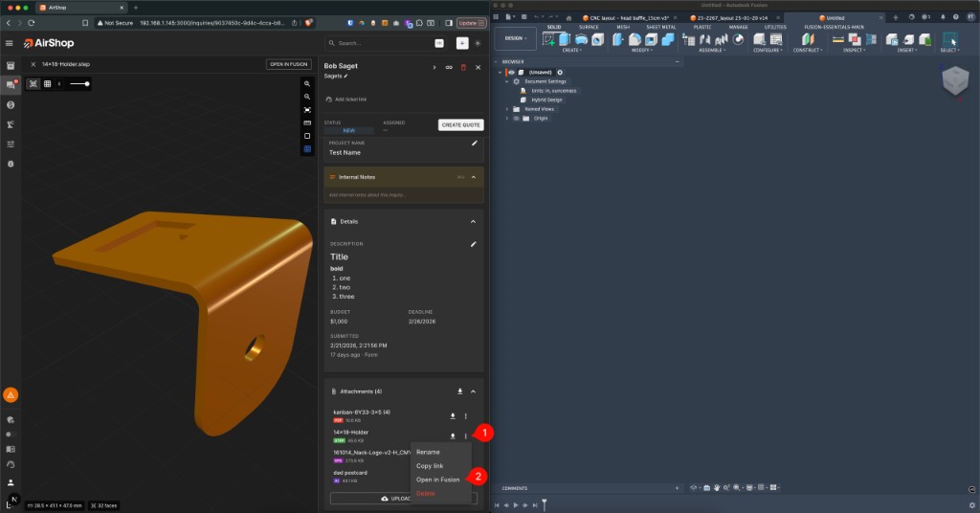Click the orange warning icon in sidebar
This screenshot has width=980, height=513.
11,394
